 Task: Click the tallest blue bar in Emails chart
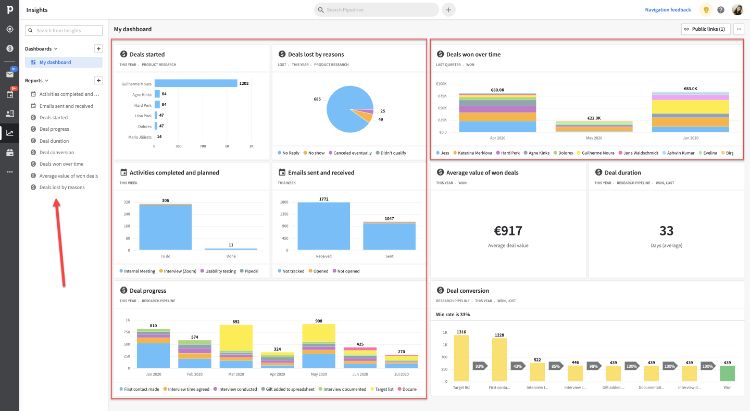click(324, 226)
